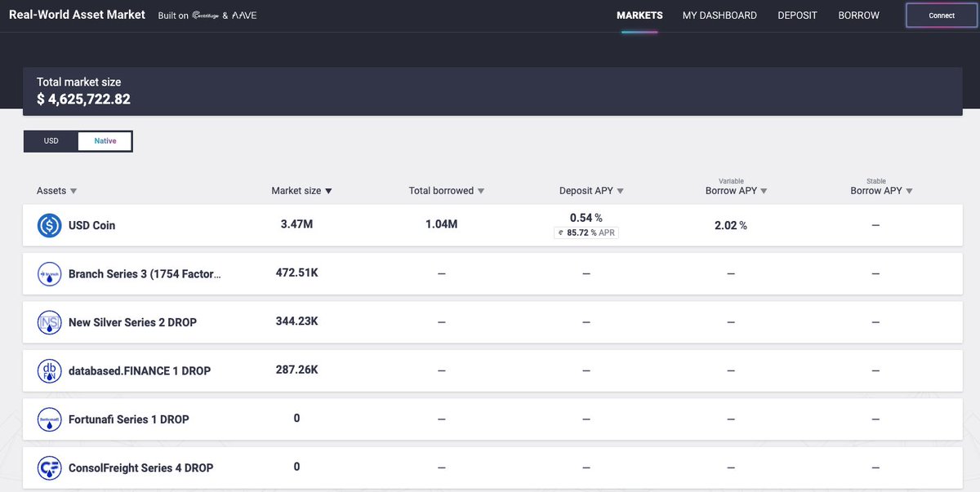Click the Centrifuge logo in header
The image size is (980, 492).
[205, 16]
